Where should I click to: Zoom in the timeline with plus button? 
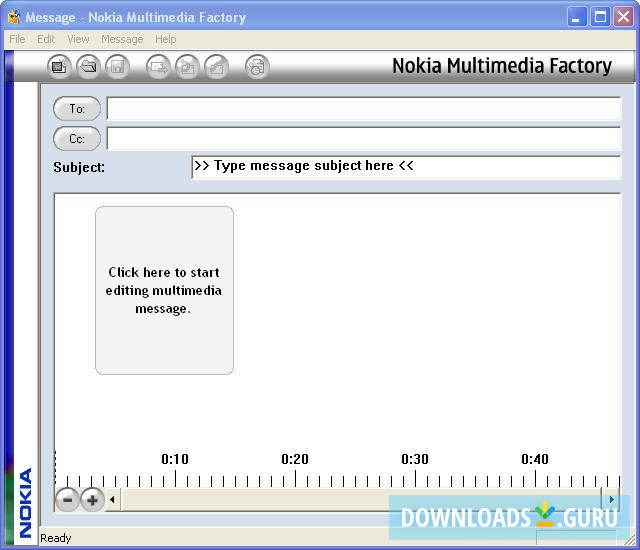point(92,499)
